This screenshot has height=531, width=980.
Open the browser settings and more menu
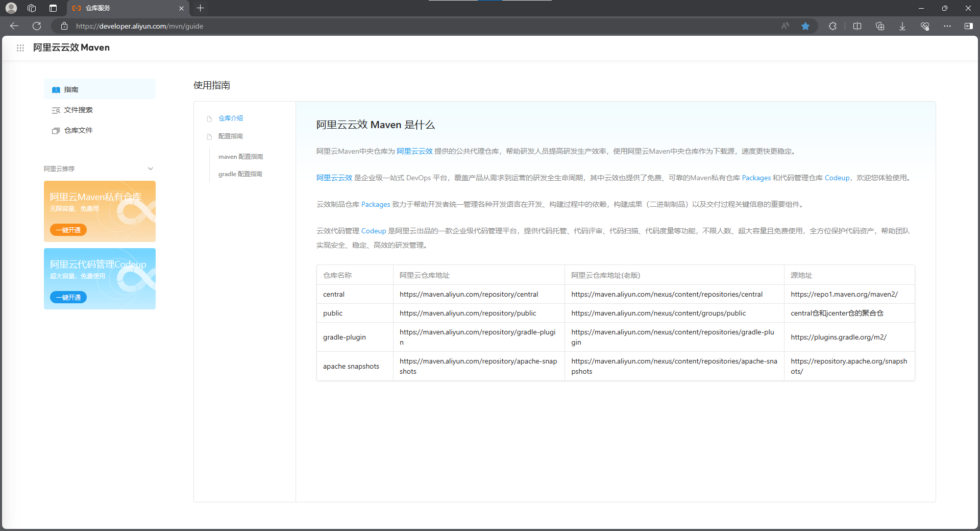pyautogui.click(x=947, y=26)
